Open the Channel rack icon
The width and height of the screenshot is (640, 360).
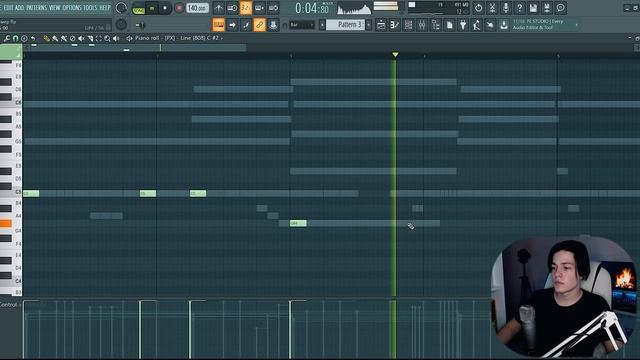coord(408,25)
